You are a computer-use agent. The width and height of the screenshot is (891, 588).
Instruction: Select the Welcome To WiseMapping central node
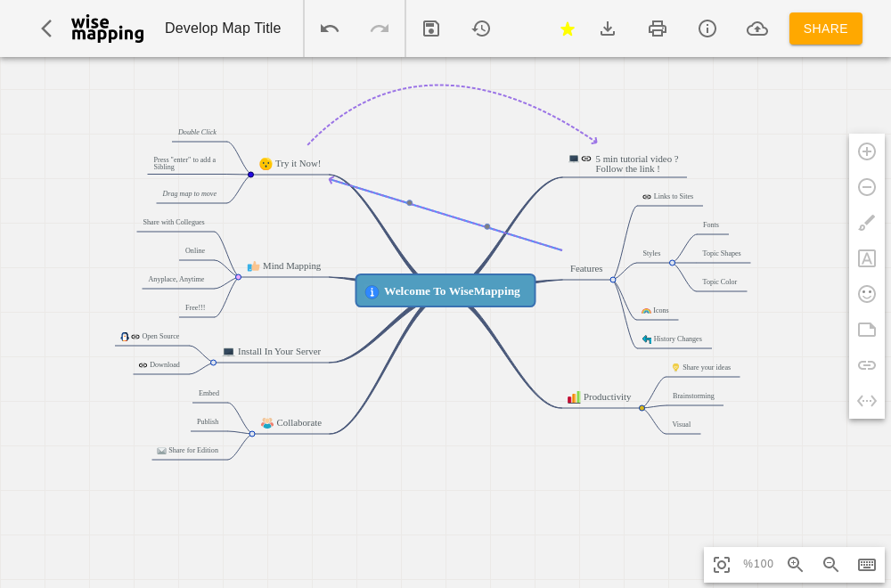point(445,290)
